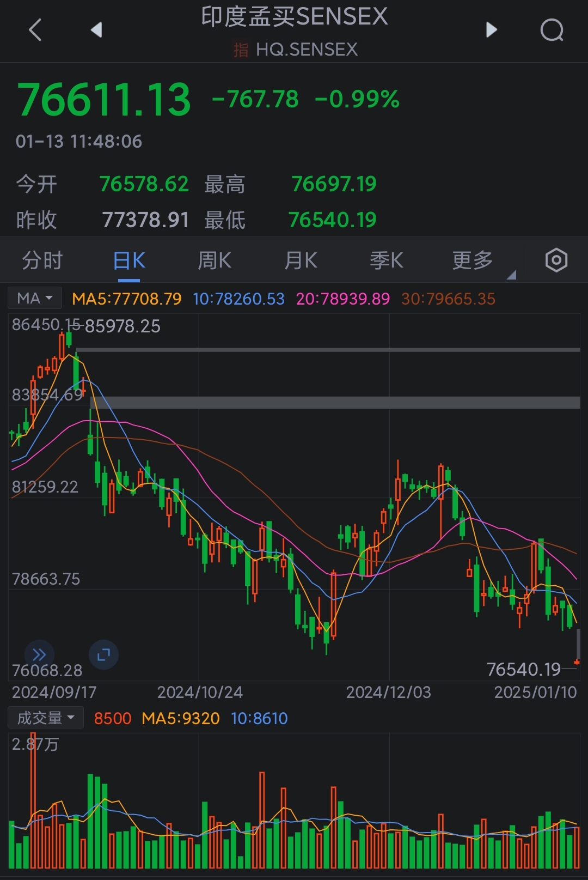
Task: Tap the 81259.22 price axis label
Action: coord(45,487)
